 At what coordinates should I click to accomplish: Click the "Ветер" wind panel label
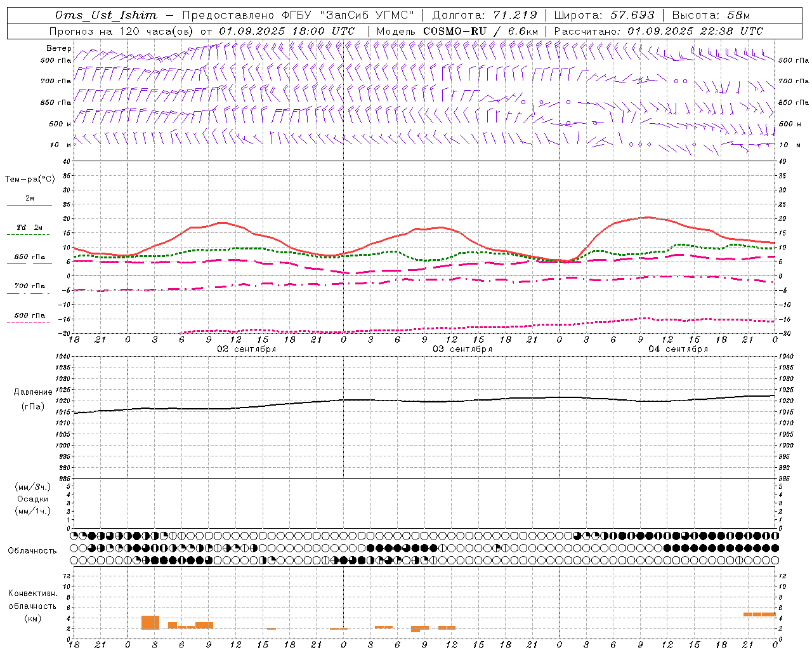click(x=58, y=48)
